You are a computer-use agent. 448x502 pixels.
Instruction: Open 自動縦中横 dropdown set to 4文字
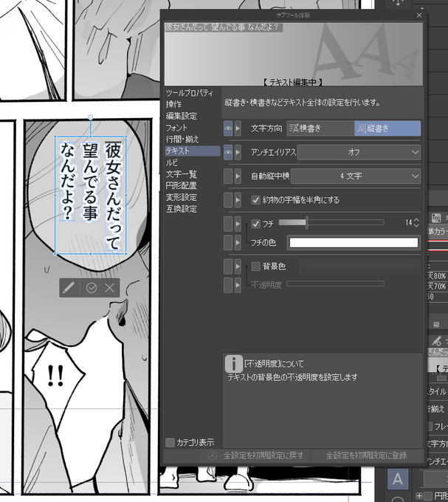(x=356, y=176)
